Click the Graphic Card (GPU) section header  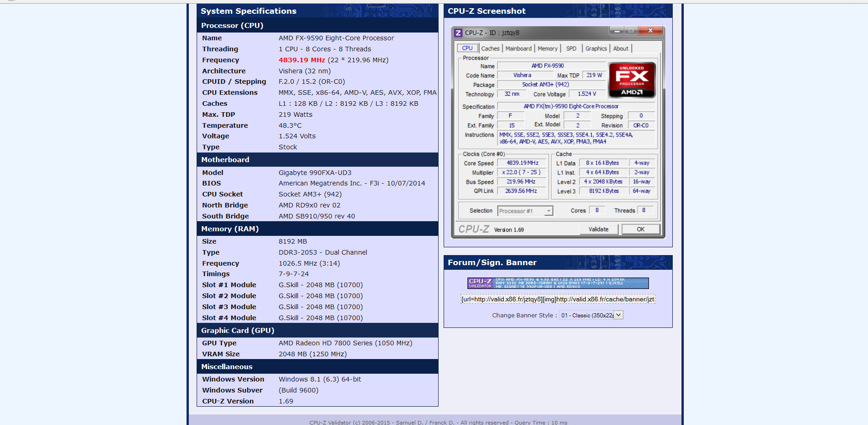click(318, 330)
